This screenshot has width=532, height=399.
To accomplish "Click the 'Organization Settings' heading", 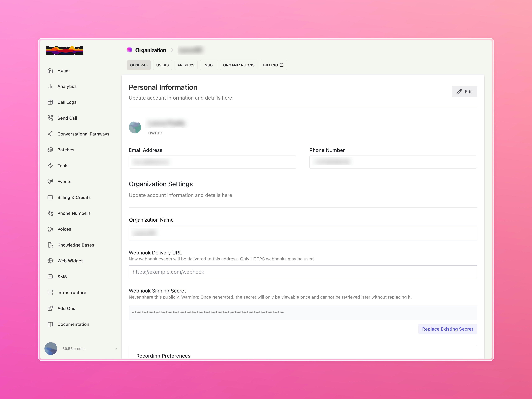I will point(161,184).
